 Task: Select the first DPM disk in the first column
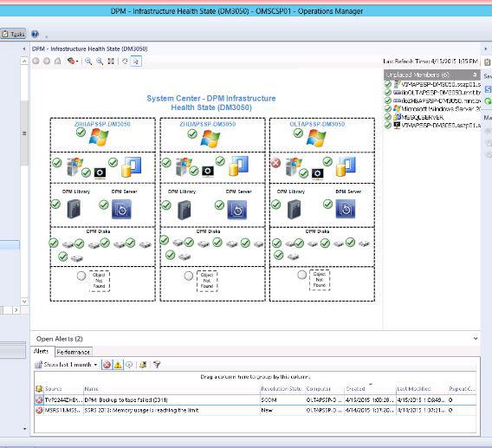[x=68, y=244]
